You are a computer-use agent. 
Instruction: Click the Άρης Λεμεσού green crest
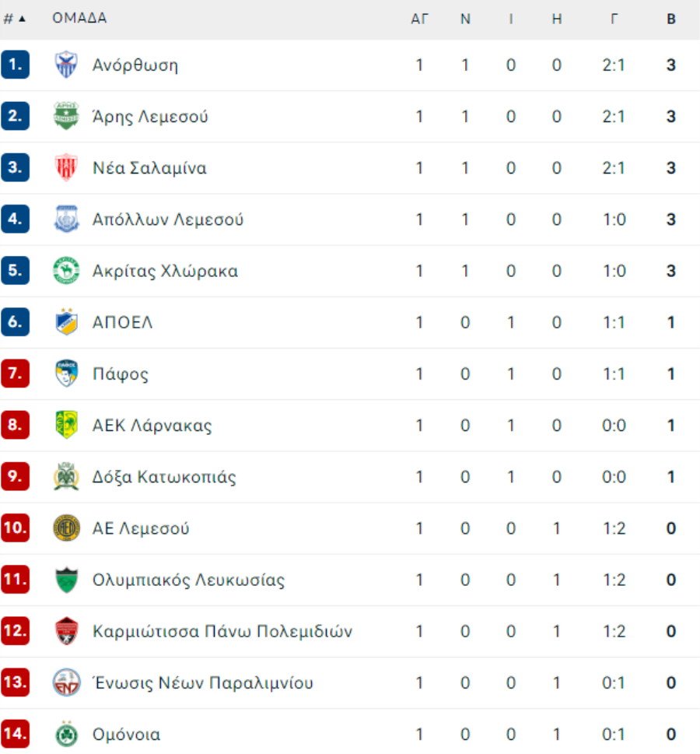pos(66,116)
